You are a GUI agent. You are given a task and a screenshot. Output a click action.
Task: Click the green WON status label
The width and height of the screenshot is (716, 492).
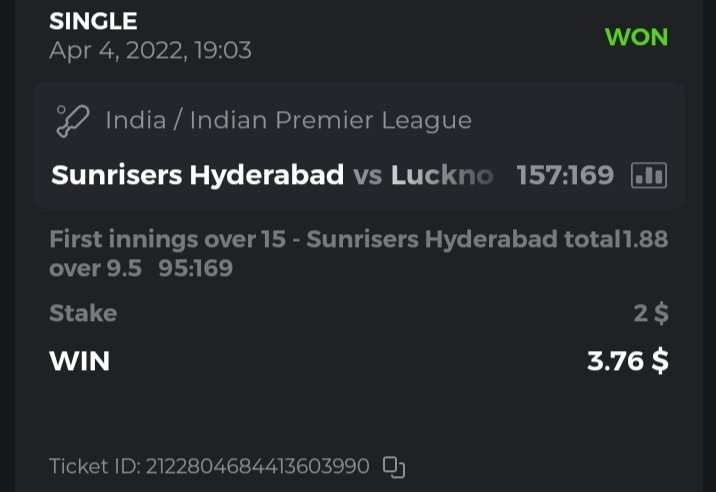[636, 38]
